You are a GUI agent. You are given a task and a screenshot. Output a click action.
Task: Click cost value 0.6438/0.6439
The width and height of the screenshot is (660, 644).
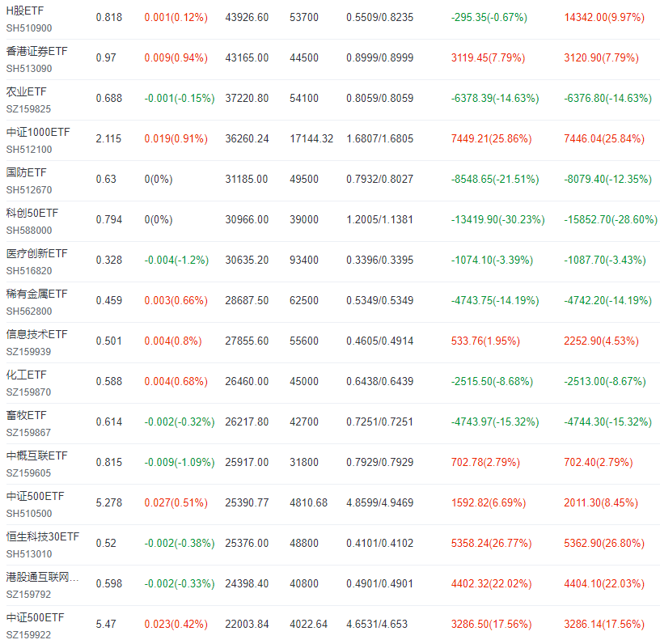pos(379,381)
